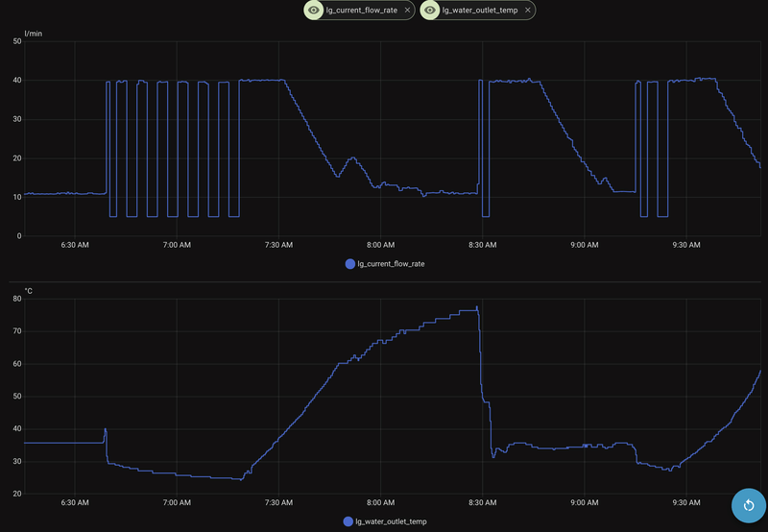This screenshot has width=768, height=532.
Task: Close the lg_water_outlet_temp chip via X
Action: (x=527, y=11)
